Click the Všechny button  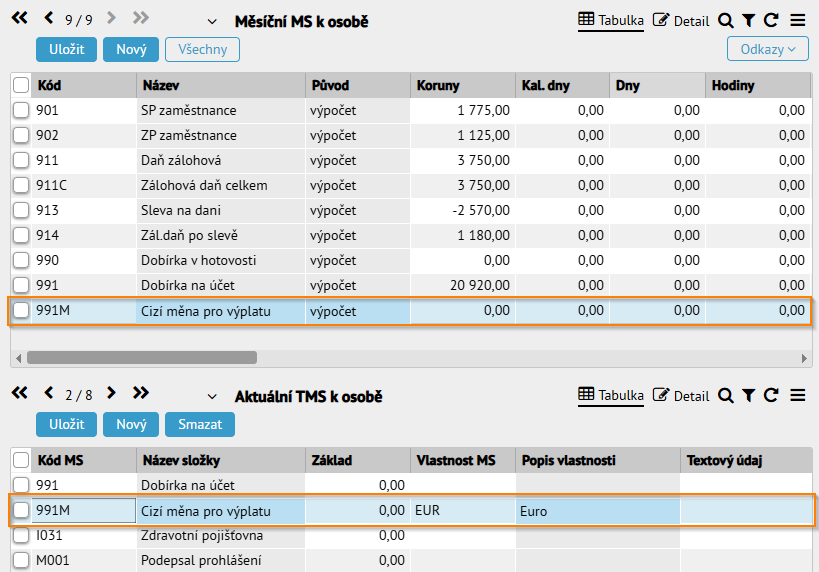[202, 50]
